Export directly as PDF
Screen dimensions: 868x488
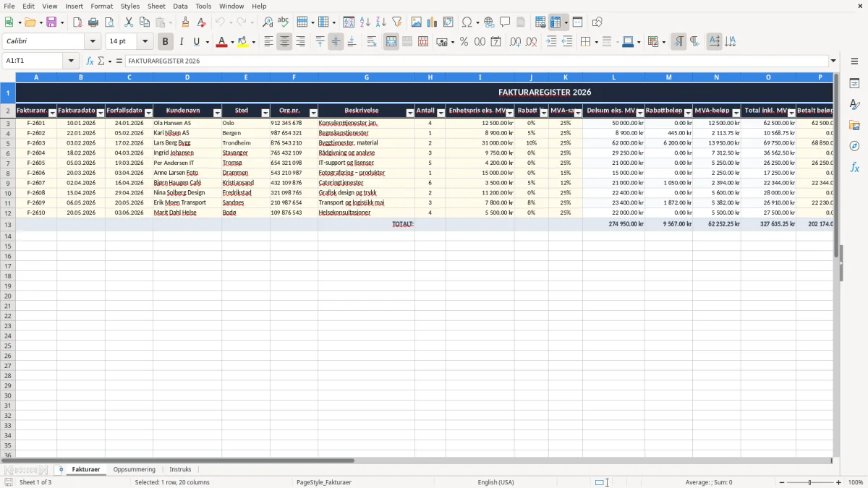pos(77,22)
